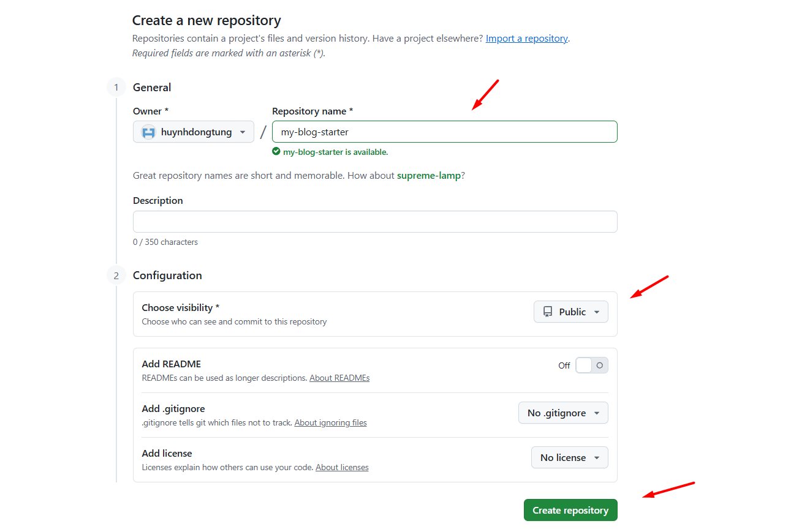
Task: Open the About READMEs link
Action: (339, 378)
